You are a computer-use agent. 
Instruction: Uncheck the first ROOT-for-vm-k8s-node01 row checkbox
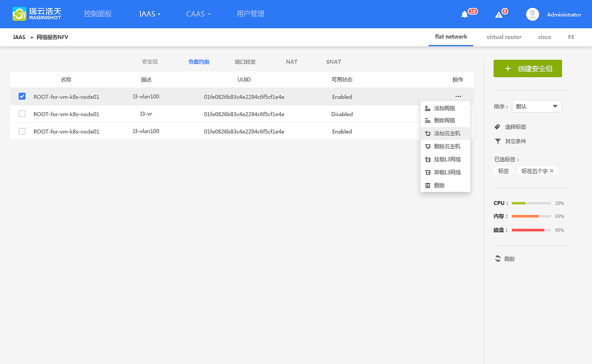[x=22, y=96]
